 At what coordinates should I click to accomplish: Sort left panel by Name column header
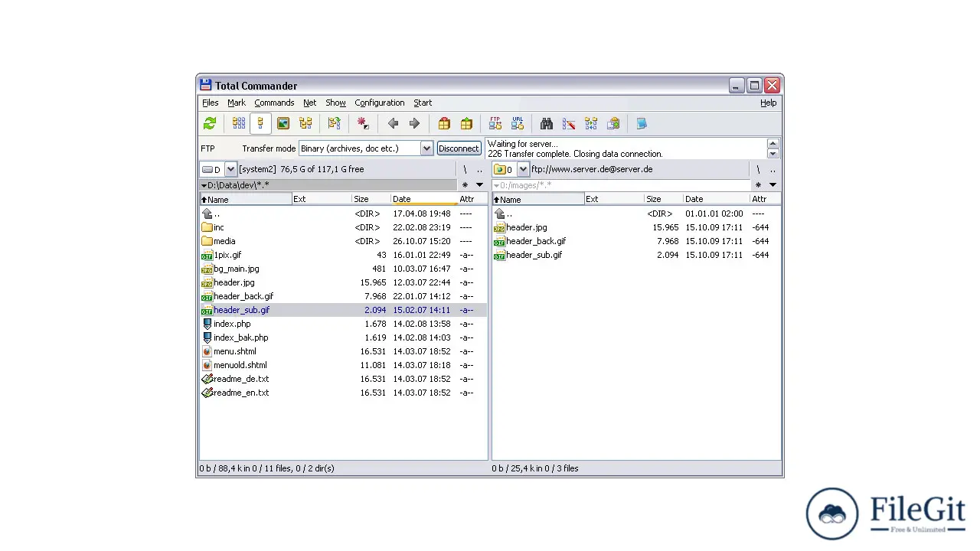pyautogui.click(x=246, y=199)
